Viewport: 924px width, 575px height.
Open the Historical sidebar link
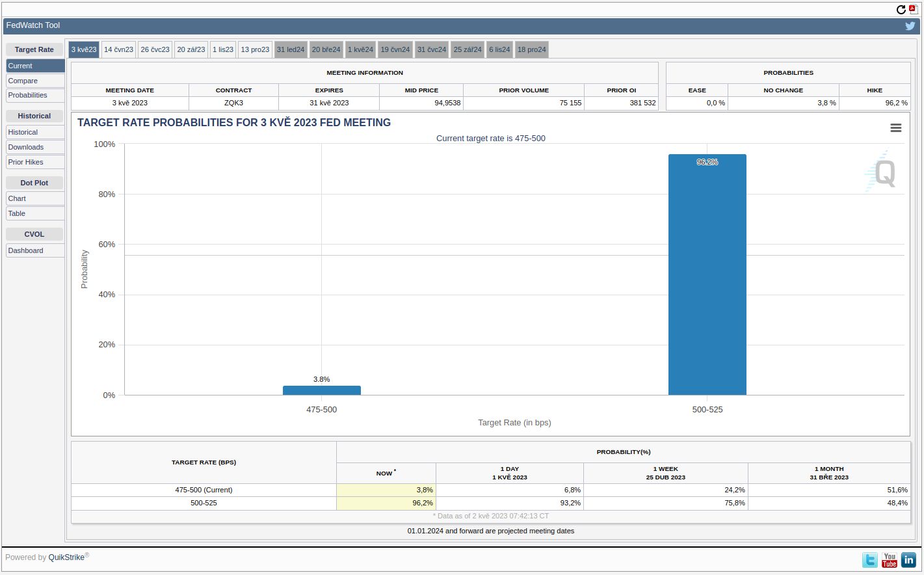[x=35, y=132]
